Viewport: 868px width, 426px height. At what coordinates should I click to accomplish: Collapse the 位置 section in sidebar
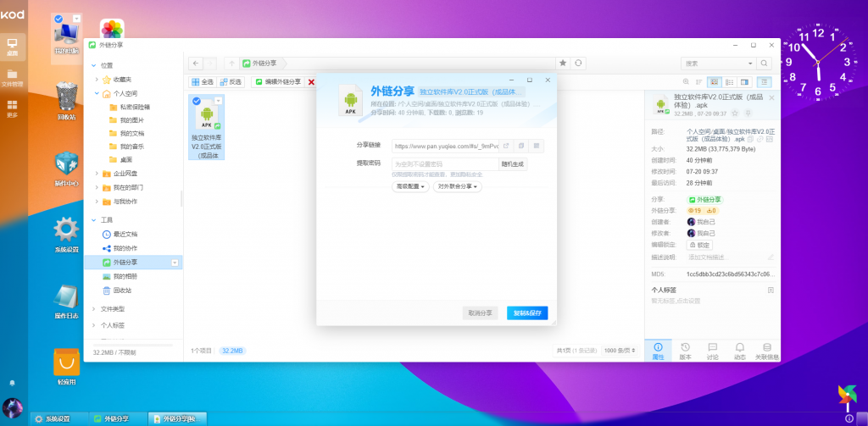(93, 65)
